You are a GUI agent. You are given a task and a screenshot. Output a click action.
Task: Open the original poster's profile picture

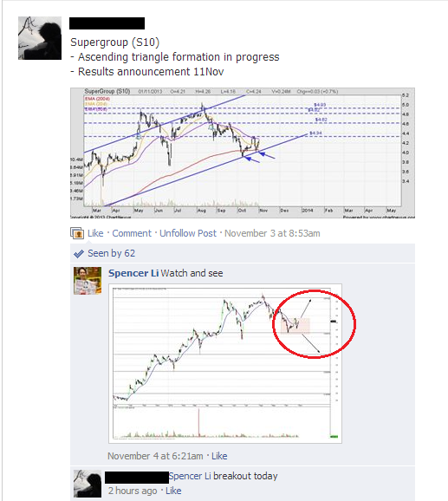pyautogui.click(x=40, y=38)
